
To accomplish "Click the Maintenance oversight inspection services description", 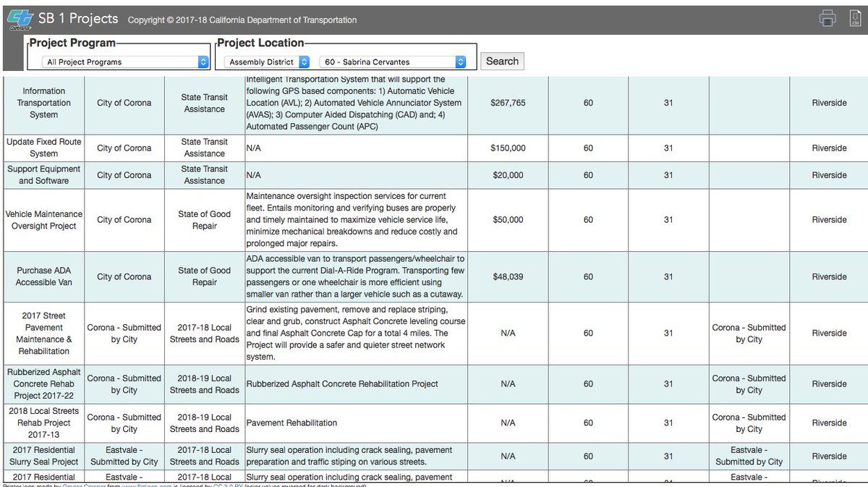I will [x=353, y=220].
